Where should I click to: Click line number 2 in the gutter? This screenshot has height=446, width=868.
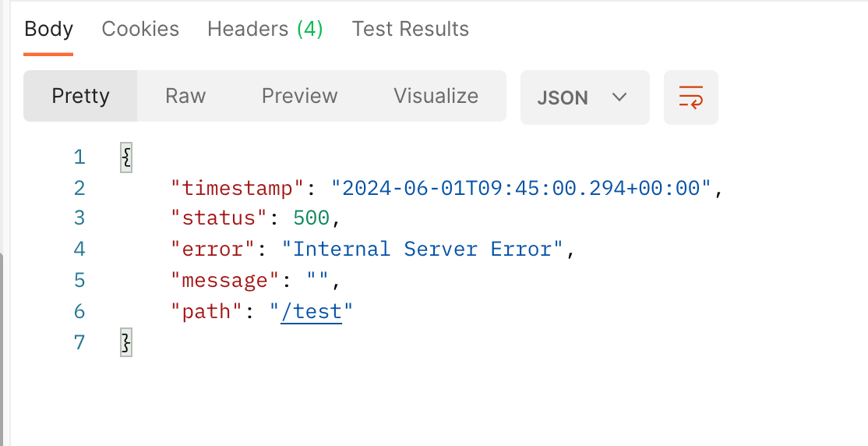click(79, 189)
